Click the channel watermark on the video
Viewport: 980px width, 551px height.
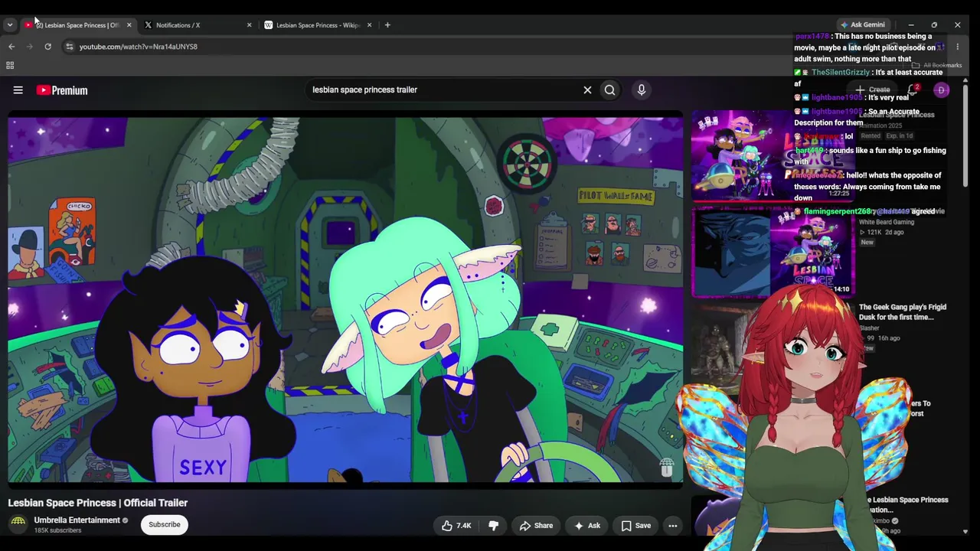coord(666,467)
